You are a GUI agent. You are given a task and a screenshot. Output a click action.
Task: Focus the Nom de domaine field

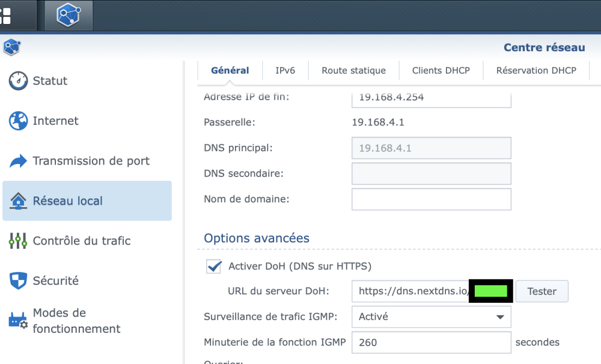point(431,199)
